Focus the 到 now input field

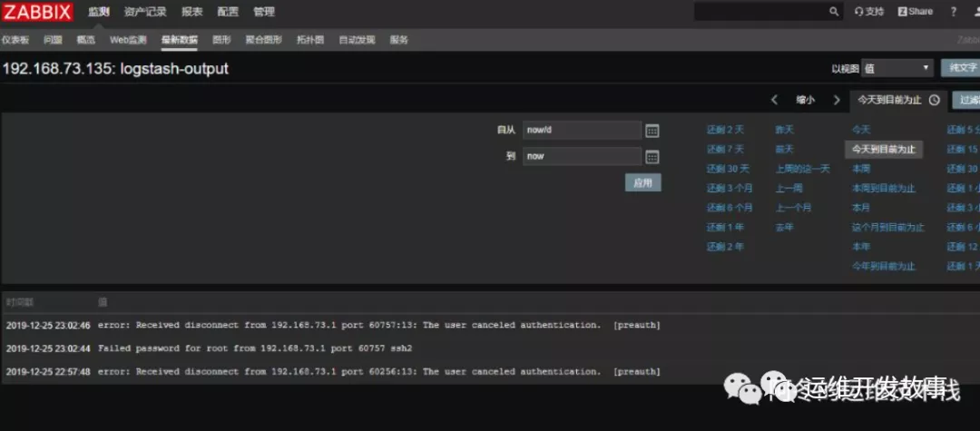point(582,156)
